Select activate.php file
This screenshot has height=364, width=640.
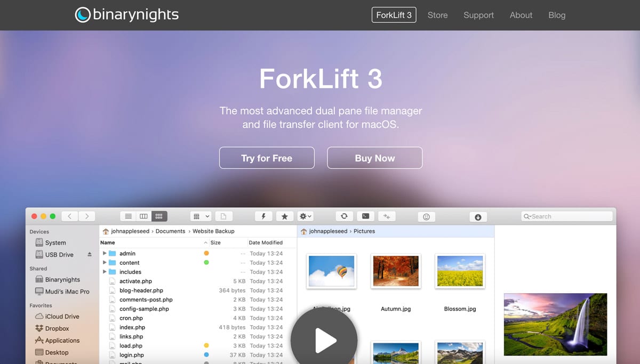(135, 281)
